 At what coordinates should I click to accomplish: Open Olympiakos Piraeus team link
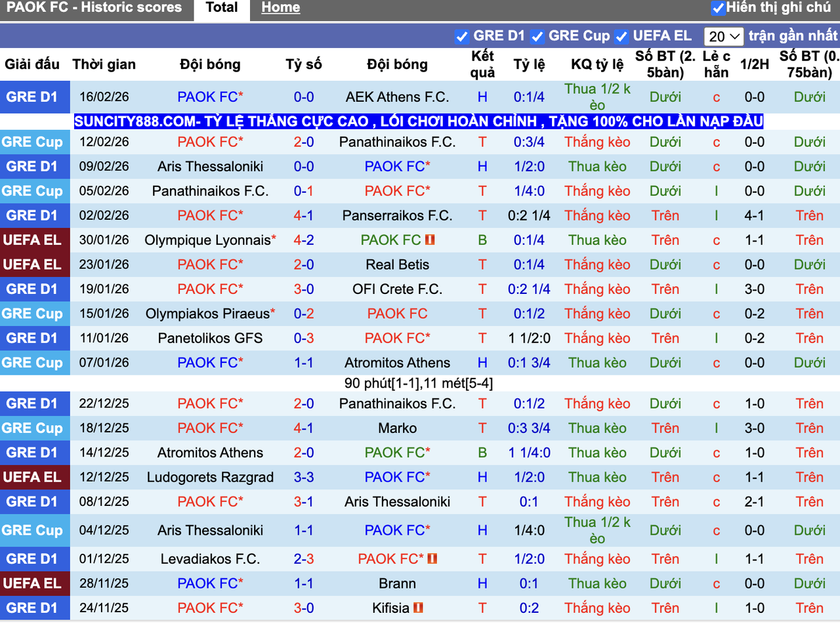coord(207,314)
